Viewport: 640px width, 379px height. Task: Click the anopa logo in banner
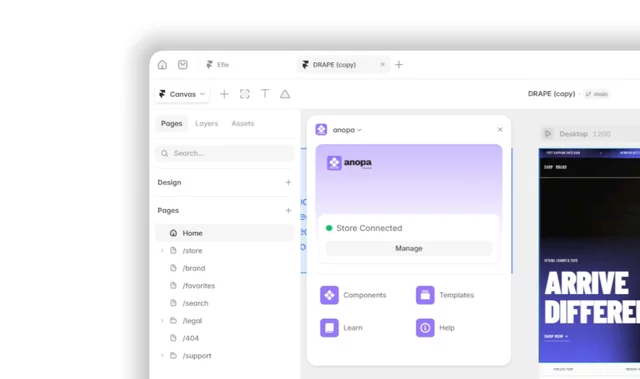click(x=349, y=163)
